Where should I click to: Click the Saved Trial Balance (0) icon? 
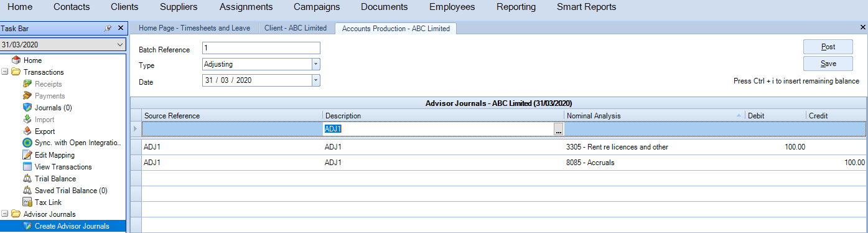click(x=27, y=191)
